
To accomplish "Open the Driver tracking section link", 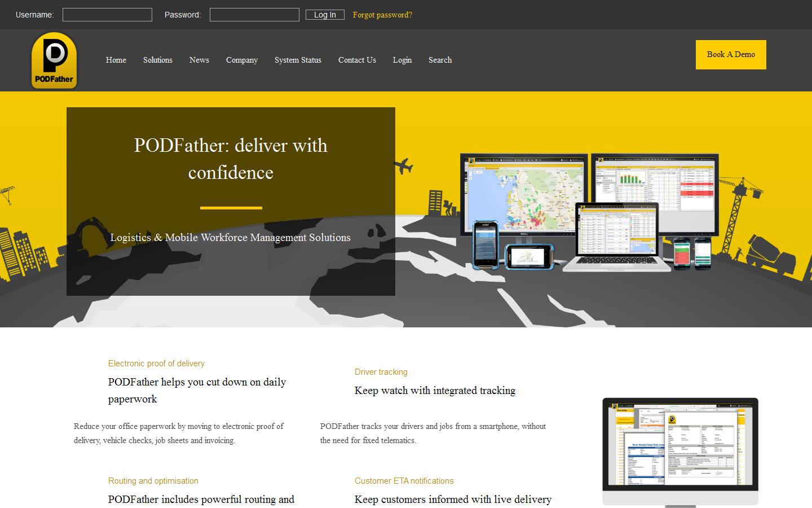I will pos(381,372).
